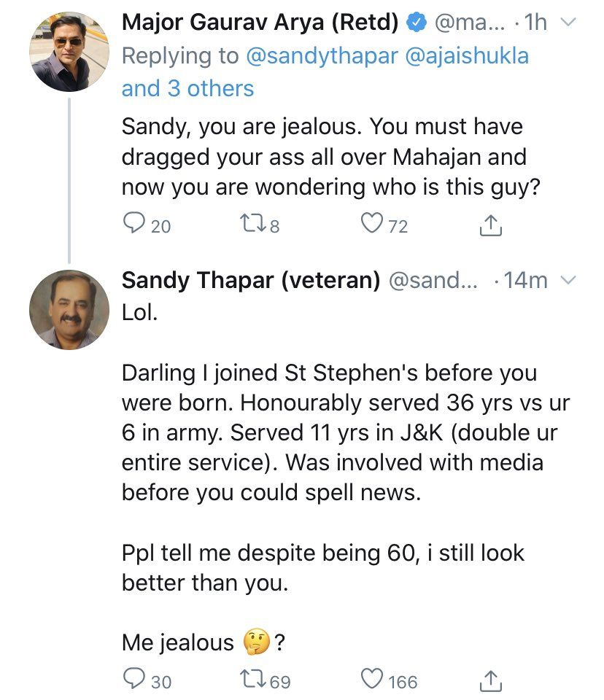The image size is (604, 700).
Task: Like Sandy Thapar's tweet
Action: coord(373,680)
